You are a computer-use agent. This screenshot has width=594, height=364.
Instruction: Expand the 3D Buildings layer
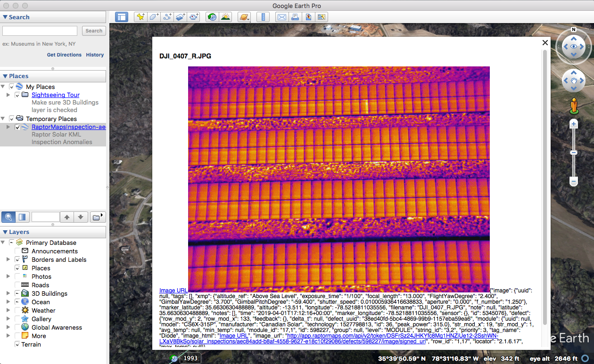[8, 293]
